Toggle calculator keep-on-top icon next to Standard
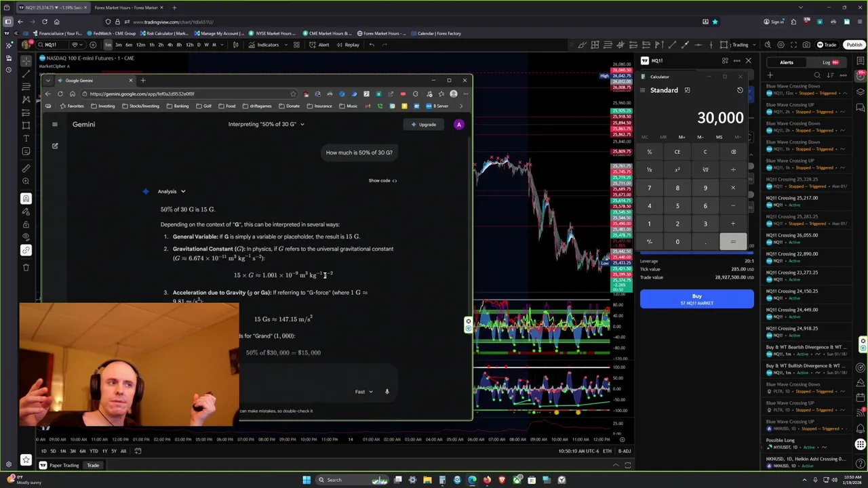868x488 pixels. (687, 90)
